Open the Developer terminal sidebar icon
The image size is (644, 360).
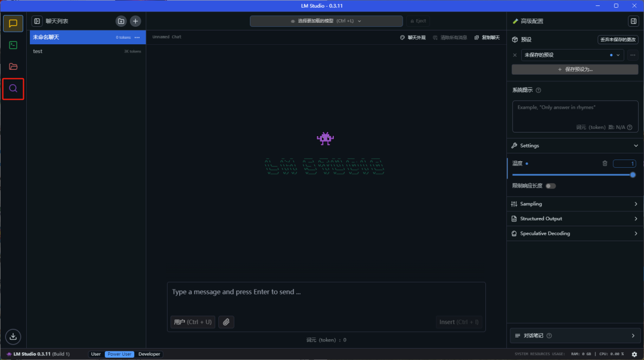pyautogui.click(x=13, y=45)
